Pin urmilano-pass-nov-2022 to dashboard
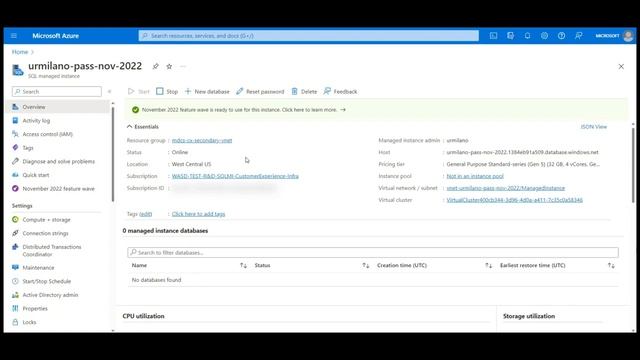This screenshot has width=640, height=360. click(x=156, y=66)
